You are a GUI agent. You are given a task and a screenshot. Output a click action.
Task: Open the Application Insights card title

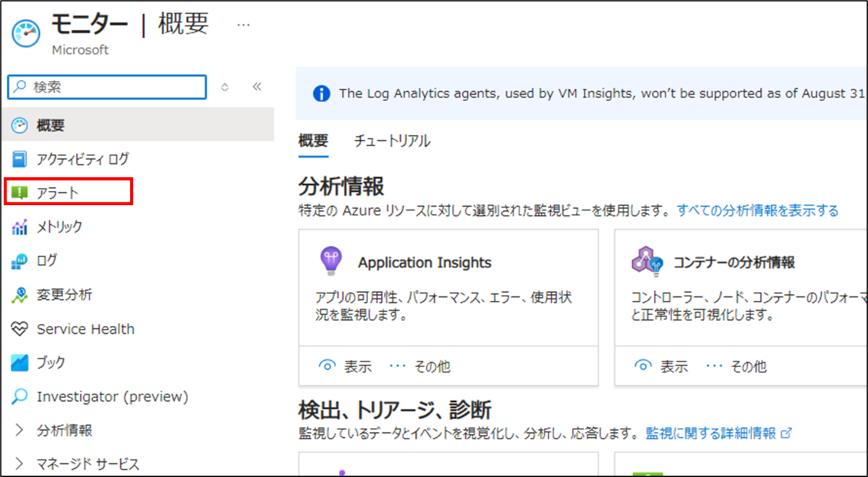(425, 263)
